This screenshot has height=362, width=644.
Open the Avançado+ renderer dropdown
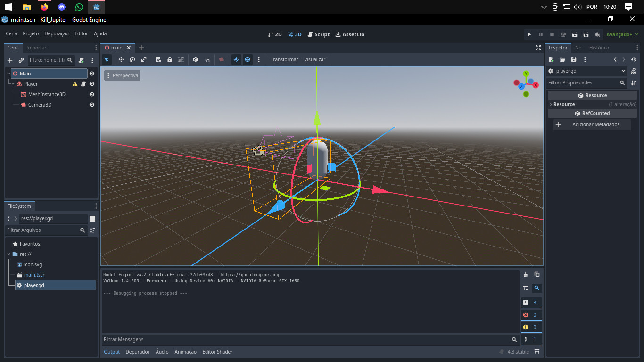(622, 34)
